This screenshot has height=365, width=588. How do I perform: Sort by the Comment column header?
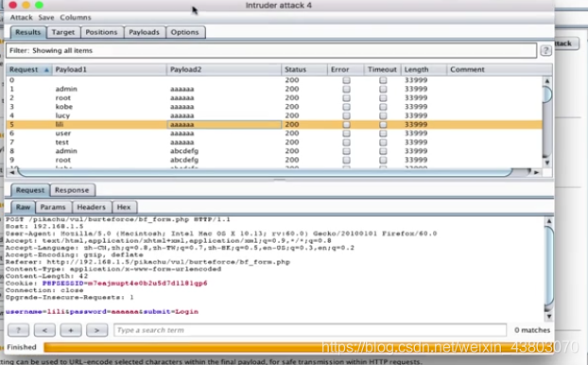[499, 69]
